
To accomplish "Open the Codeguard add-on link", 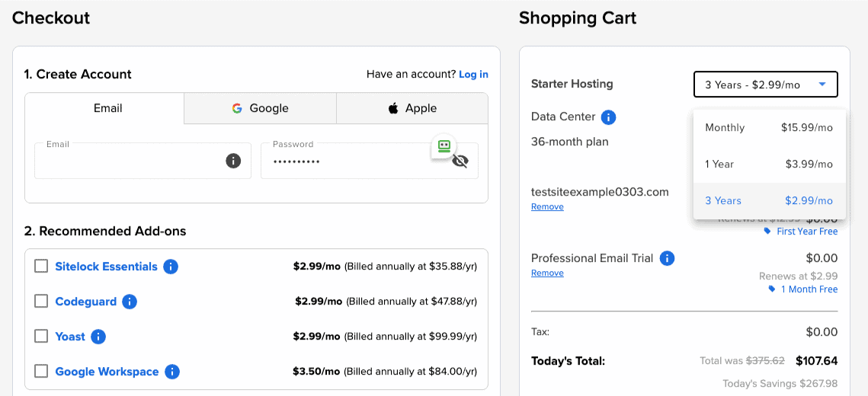I will [86, 302].
